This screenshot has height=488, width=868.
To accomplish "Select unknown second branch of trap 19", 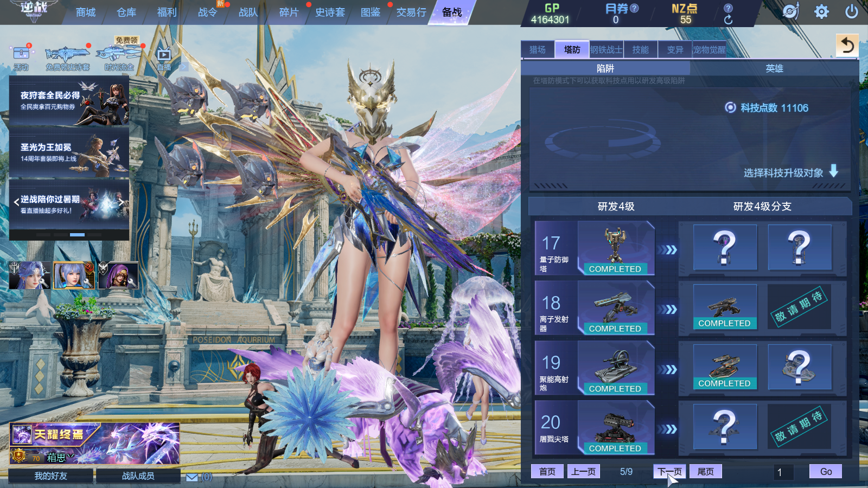I will [800, 367].
